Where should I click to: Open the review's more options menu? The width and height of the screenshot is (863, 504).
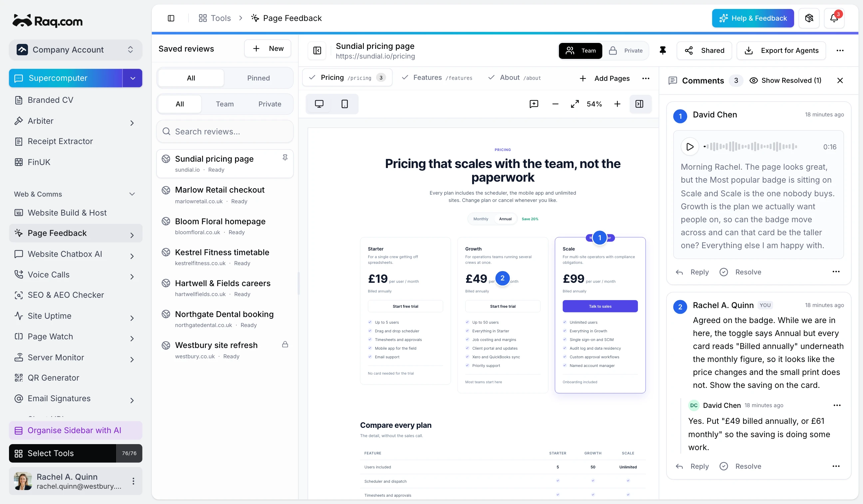tap(840, 51)
